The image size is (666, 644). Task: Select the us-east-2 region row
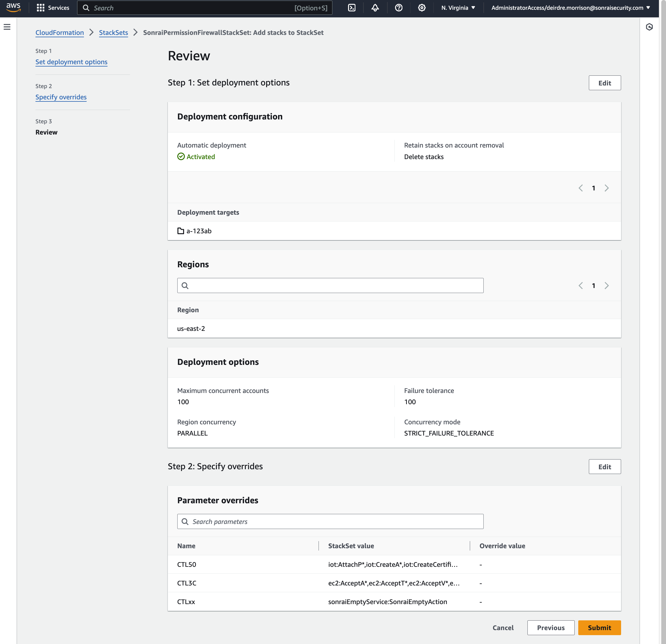(394, 329)
